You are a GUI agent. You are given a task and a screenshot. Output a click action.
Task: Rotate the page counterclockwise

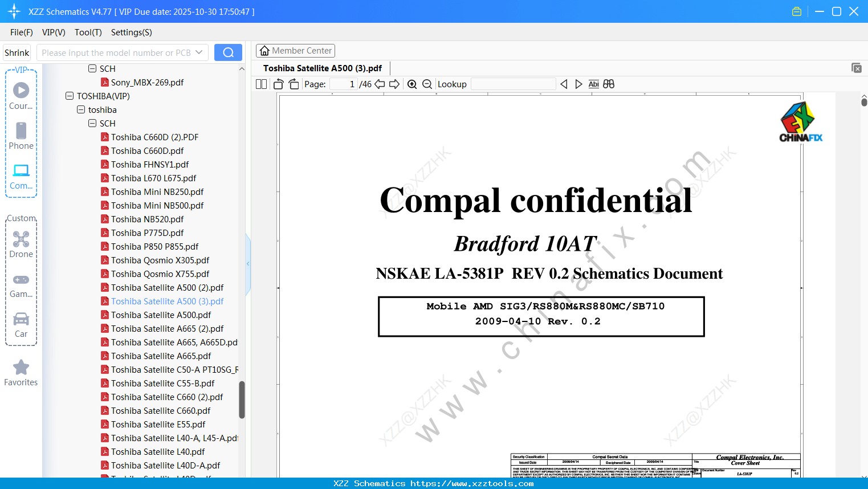pyautogui.click(x=279, y=84)
